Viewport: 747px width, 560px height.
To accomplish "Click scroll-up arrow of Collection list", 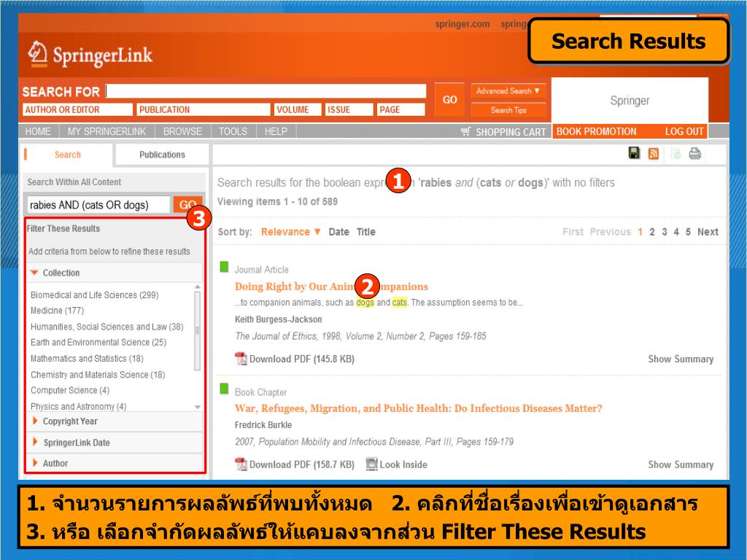I will tap(197, 287).
